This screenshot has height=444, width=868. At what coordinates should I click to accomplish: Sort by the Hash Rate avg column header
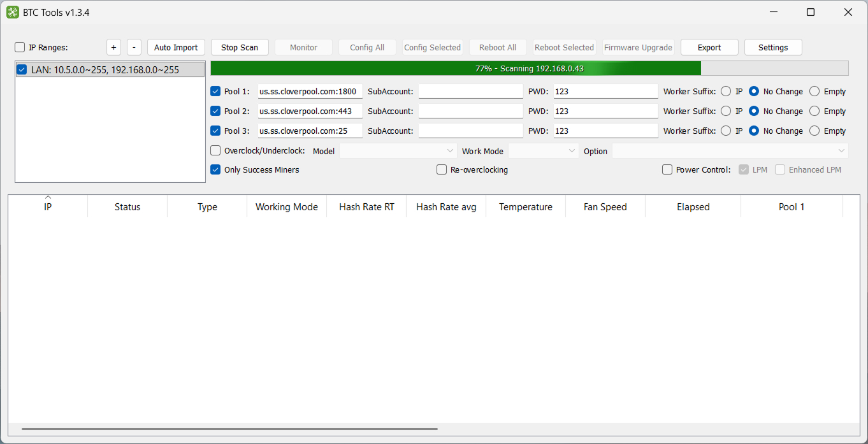[446, 207]
